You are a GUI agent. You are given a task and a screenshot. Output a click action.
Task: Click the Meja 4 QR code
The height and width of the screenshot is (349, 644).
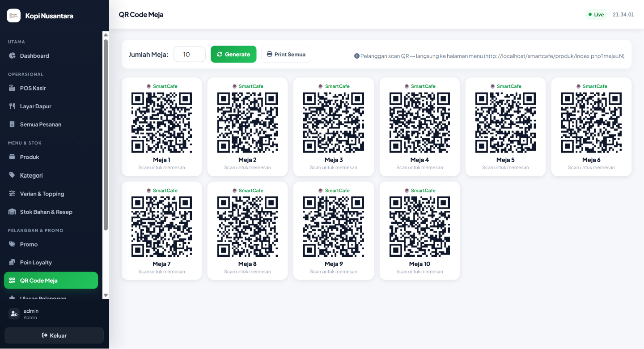(x=419, y=123)
